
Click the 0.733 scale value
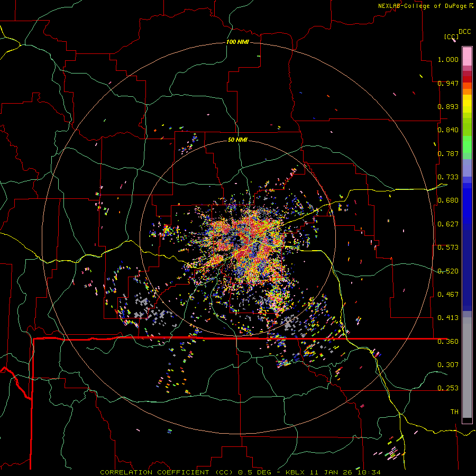448,177
